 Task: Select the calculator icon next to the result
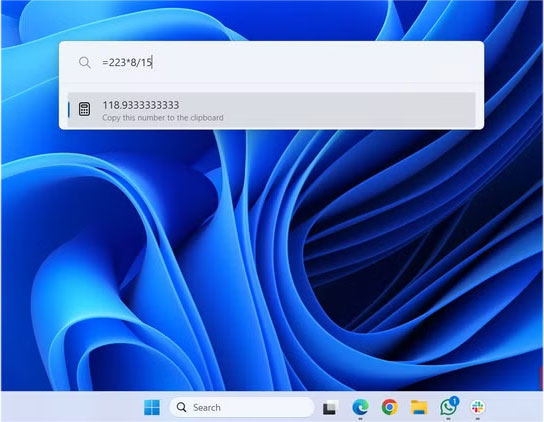pos(84,109)
